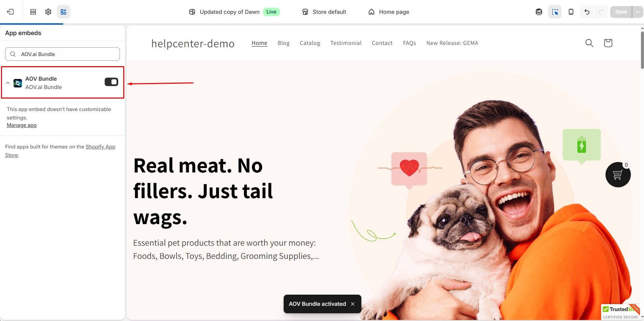
Task: Collapse the AOV Bundle settings chevron
Action: tap(8, 83)
